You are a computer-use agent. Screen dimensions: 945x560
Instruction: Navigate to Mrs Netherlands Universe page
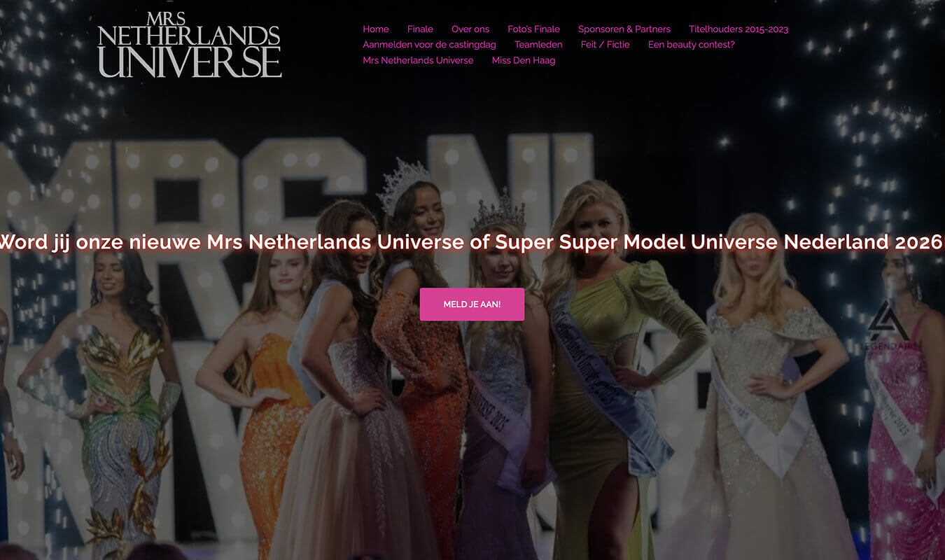pyautogui.click(x=418, y=60)
